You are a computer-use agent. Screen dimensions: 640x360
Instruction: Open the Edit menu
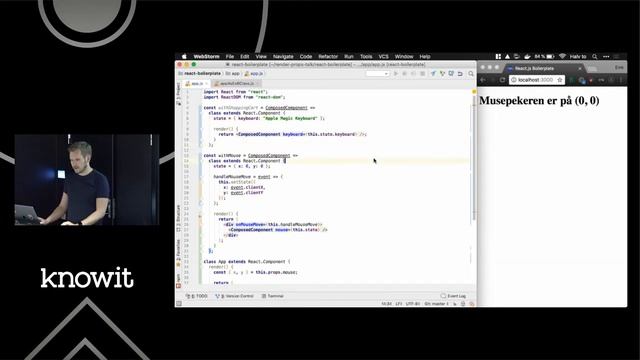click(244, 57)
